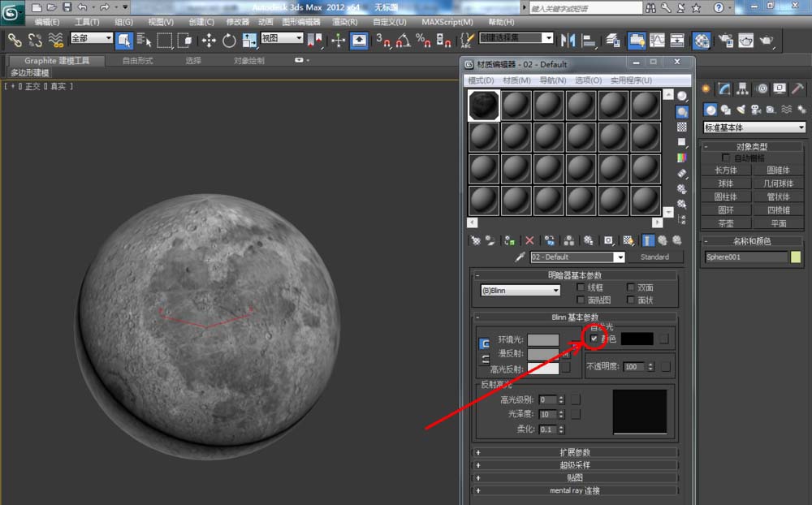Open the Modify panel tab icon
The height and width of the screenshot is (505, 812).
(x=724, y=88)
